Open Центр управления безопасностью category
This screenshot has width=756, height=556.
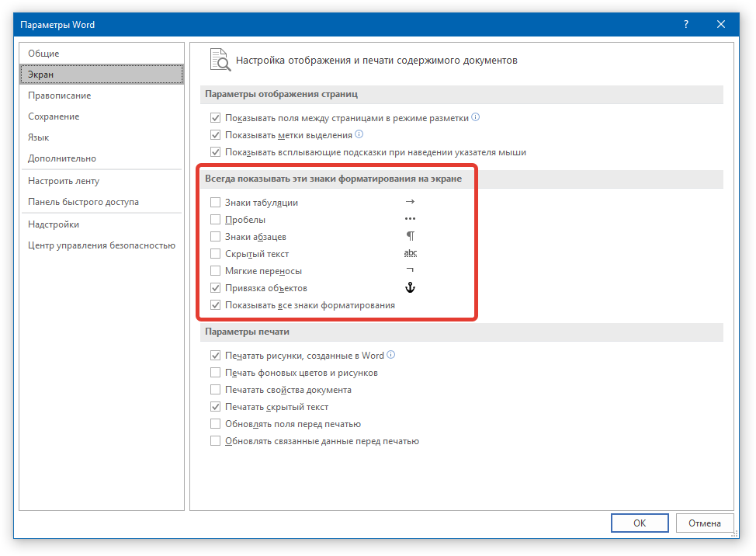[x=102, y=245]
